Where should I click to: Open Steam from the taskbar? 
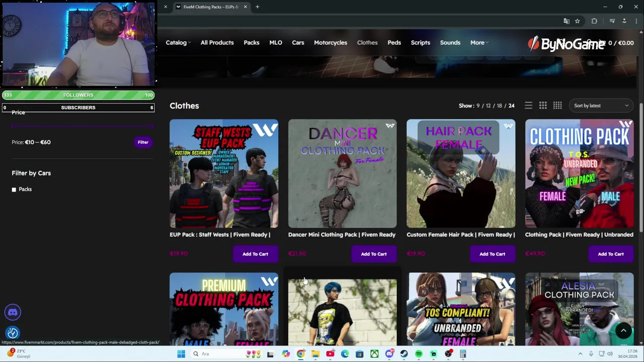404,354
